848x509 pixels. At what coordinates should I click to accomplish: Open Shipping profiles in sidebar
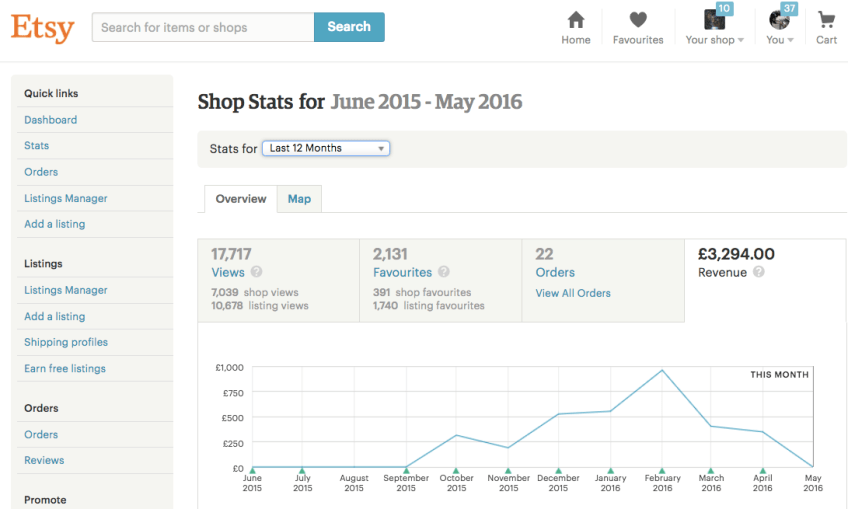66,342
